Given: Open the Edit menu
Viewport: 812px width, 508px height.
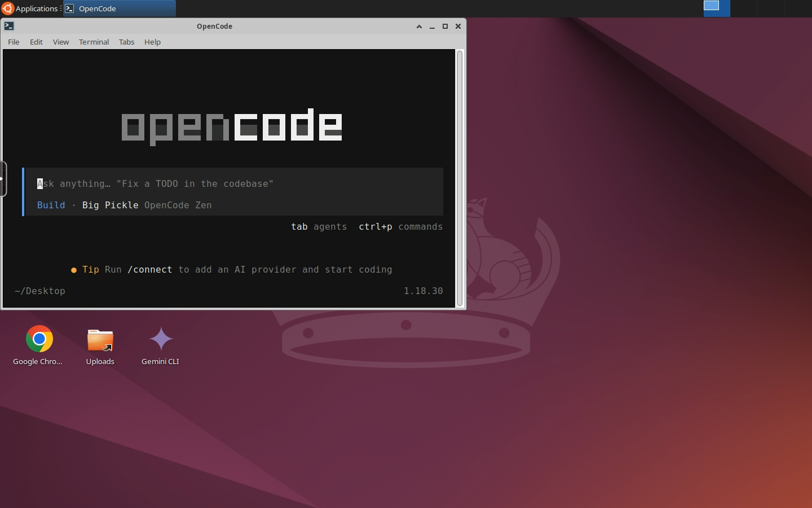Looking at the screenshot, I should 36,42.
